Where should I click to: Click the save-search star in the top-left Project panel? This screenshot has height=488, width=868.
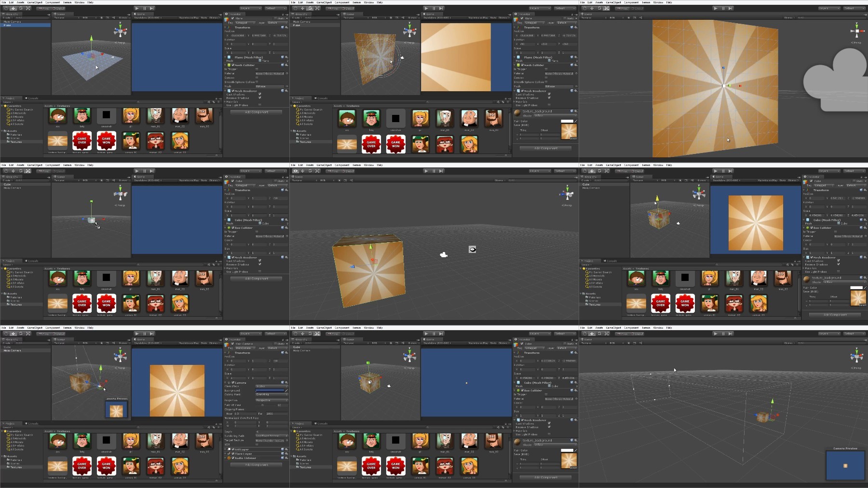219,102
